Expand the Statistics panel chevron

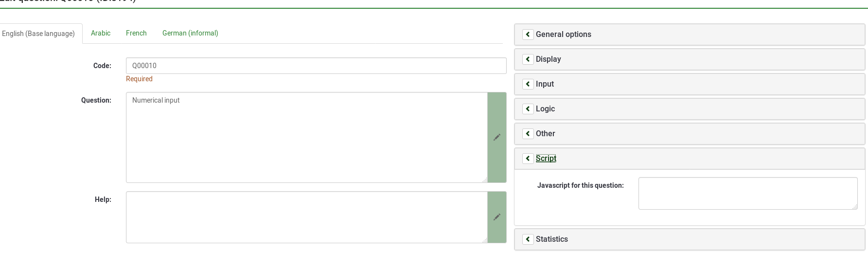528,239
